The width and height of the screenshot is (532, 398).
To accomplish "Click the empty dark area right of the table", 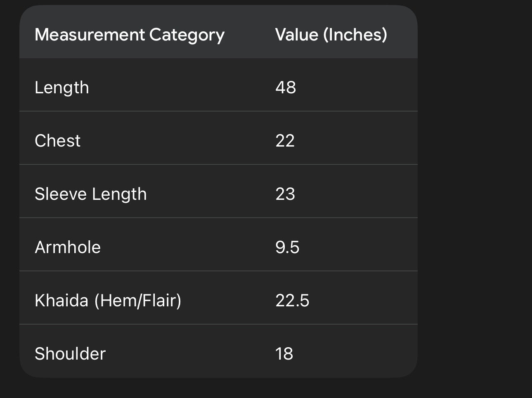I will [475, 198].
